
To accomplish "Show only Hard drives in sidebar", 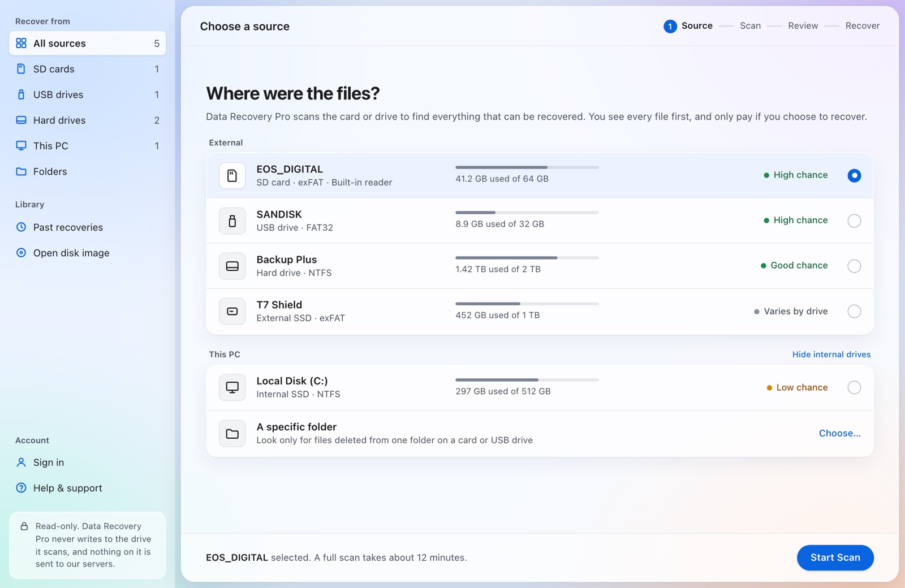I will [x=88, y=120].
